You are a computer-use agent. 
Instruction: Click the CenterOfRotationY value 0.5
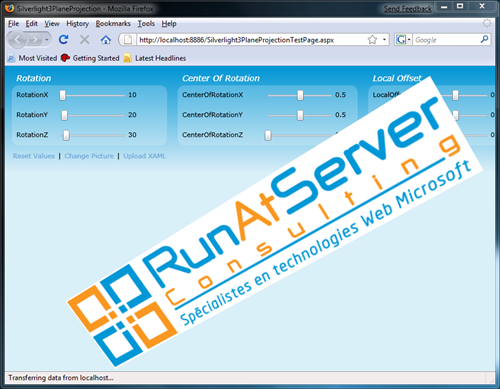click(x=340, y=115)
